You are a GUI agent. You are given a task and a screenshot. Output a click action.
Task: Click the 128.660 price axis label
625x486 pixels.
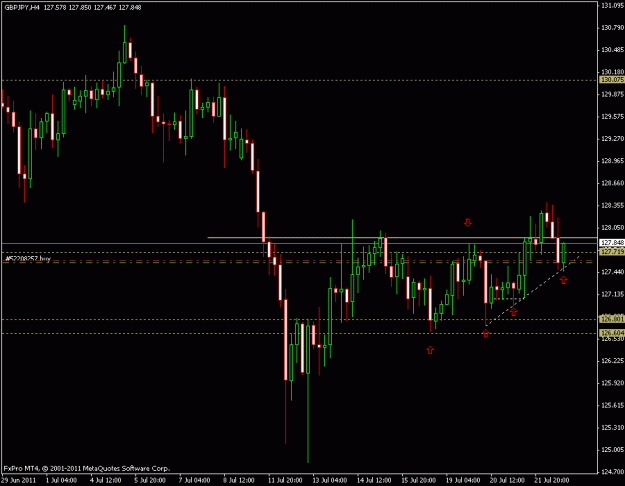[x=612, y=183]
